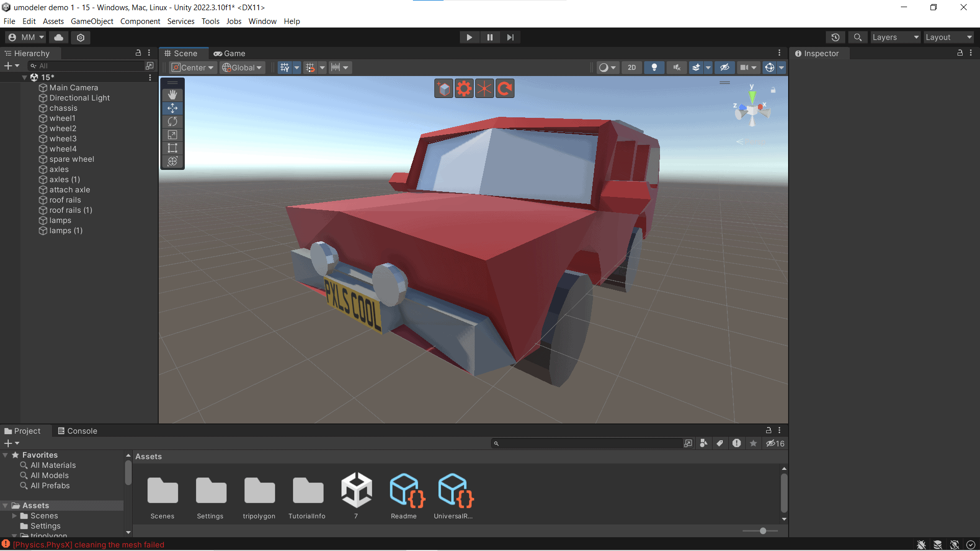Step one frame forward
Image resolution: width=980 pixels, height=551 pixels.
pyautogui.click(x=510, y=37)
